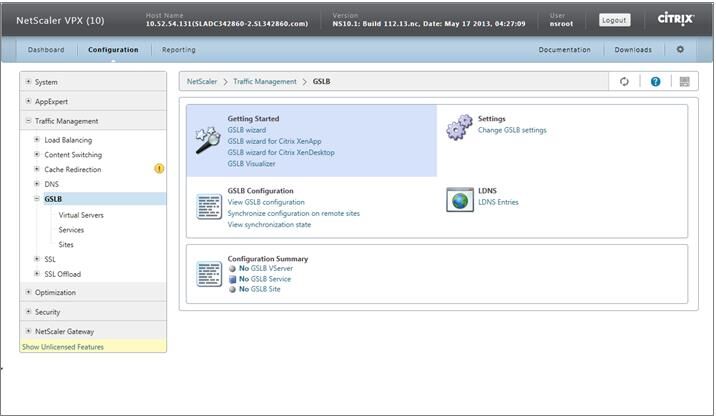Select Sites under GSLB
This screenshot has height=416, width=716.
(x=66, y=245)
